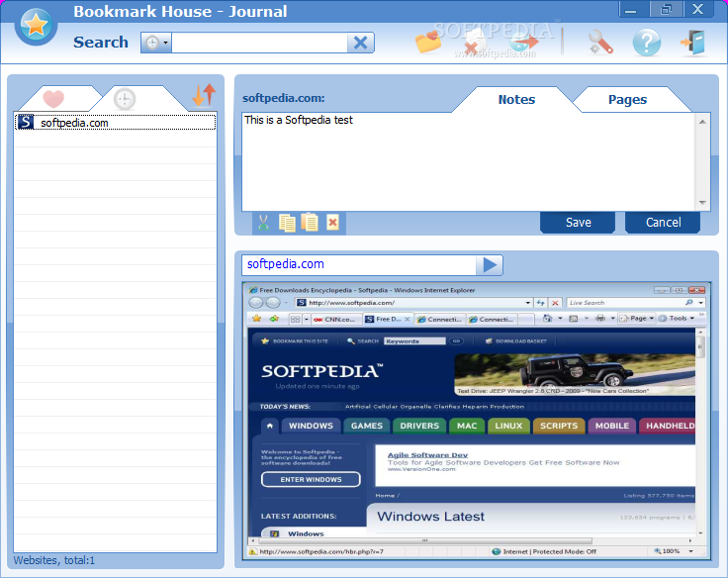Cancel note editing
This screenshot has height=578, width=728.
tap(663, 223)
